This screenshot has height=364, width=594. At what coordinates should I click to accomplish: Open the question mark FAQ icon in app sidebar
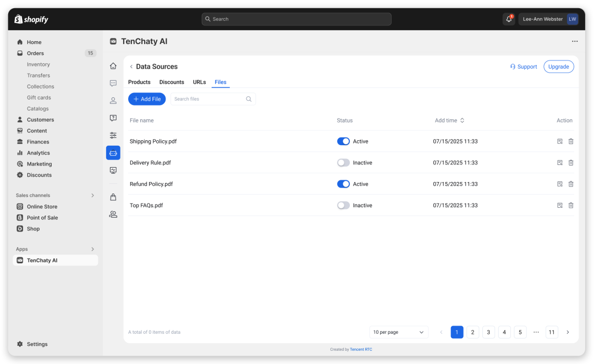[x=113, y=118]
